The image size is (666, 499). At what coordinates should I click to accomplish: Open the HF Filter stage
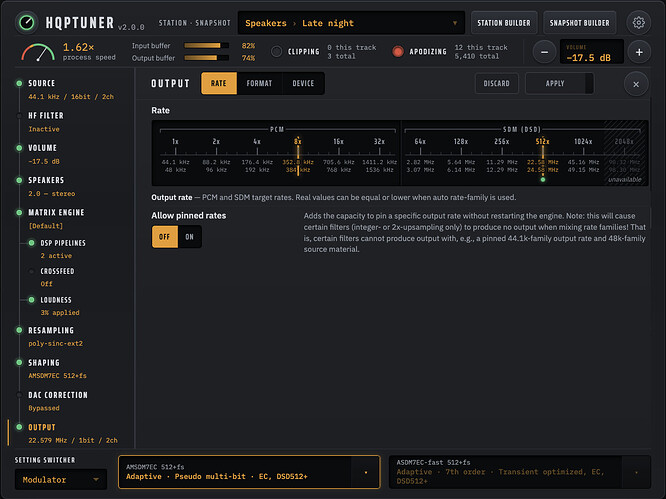click(46, 116)
